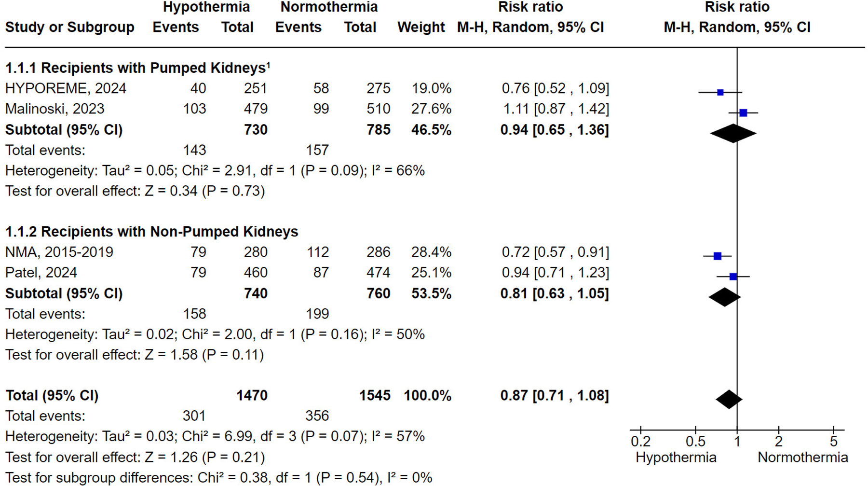
Task: Click the HYPOREME, 2024 blue square marker
Action: [x=720, y=92]
